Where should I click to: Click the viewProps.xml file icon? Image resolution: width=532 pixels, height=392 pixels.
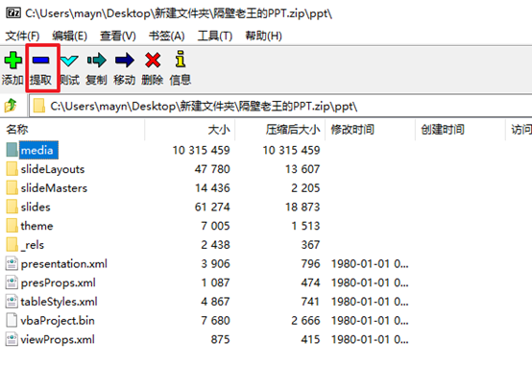pos(12,339)
